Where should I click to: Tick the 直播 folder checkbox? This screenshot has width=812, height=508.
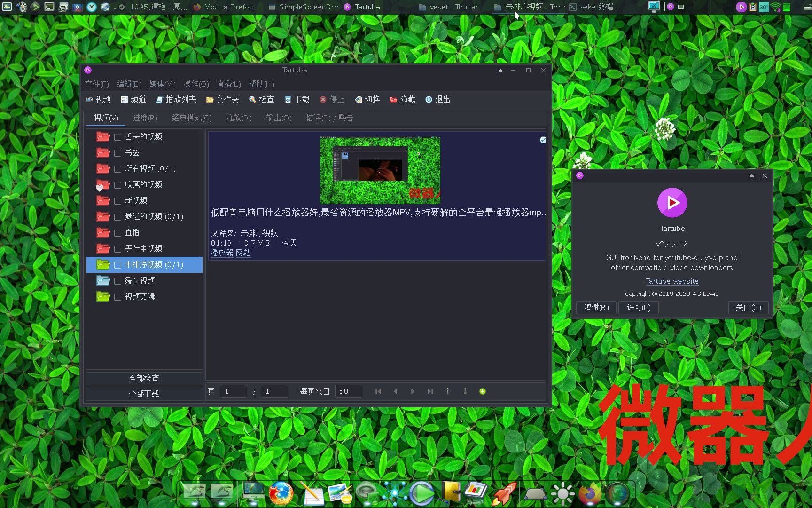[x=117, y=233]
